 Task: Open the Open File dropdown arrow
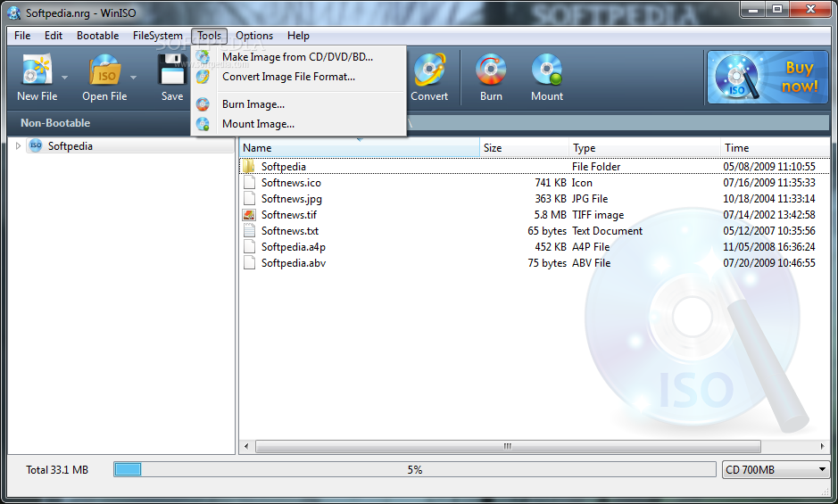coord(133,78)
